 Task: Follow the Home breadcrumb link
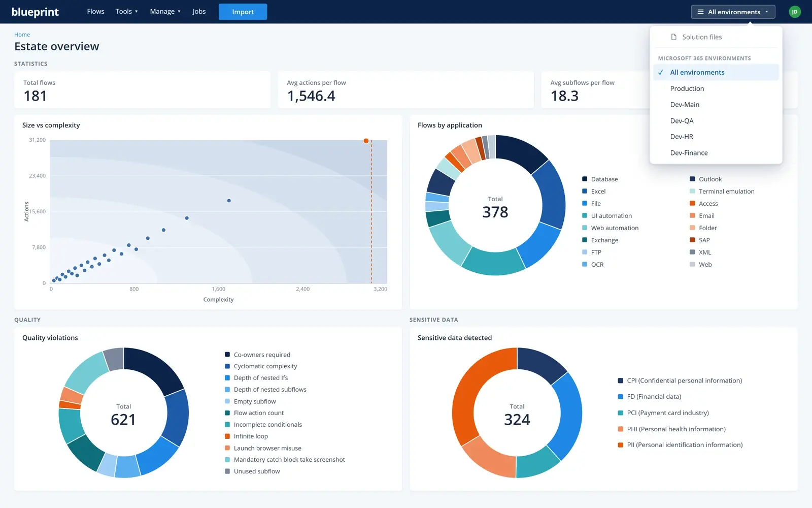tap(22, 35)
